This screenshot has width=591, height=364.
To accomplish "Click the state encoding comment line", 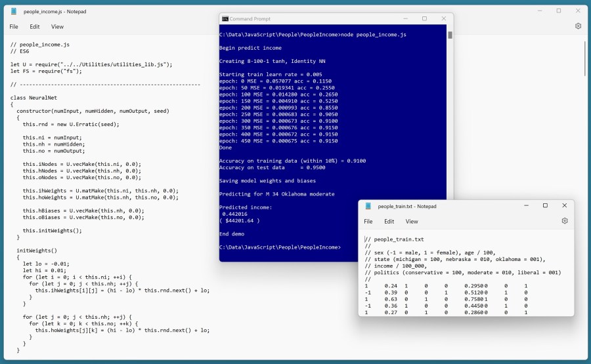I will pos(455,259).
